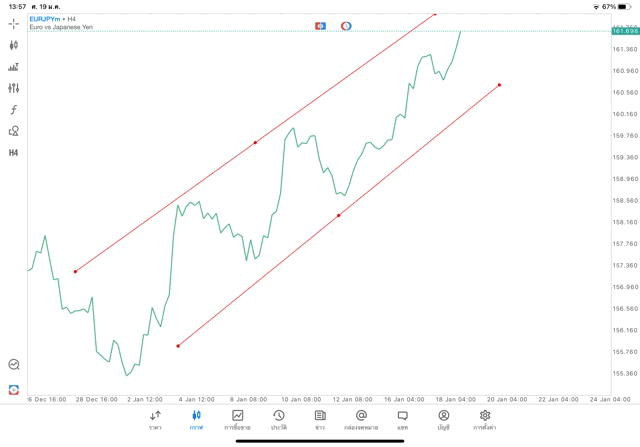Screen dimensions: 640x447
Task: Select the lower red trendline midpoint handle
Action: pyautogui.click(x=339, y=215)
